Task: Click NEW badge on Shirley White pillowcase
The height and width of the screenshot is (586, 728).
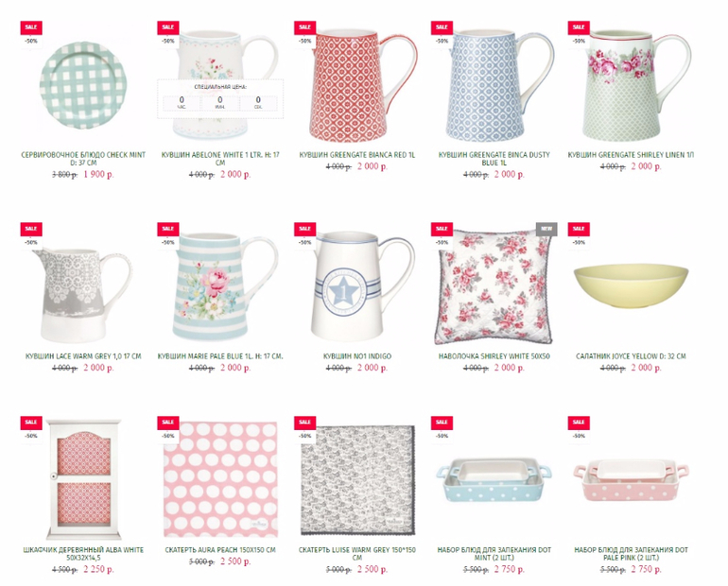Action: (546, 229)
